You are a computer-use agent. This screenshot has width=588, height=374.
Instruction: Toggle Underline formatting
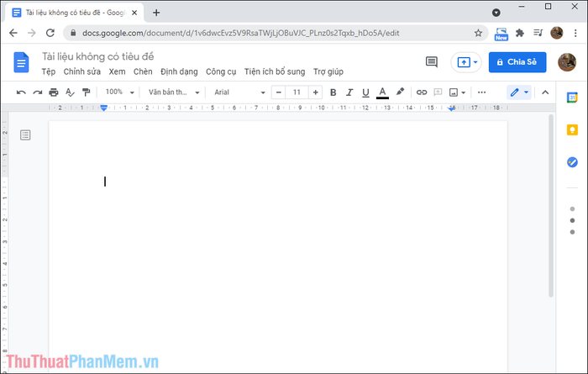tap(365, 92)
